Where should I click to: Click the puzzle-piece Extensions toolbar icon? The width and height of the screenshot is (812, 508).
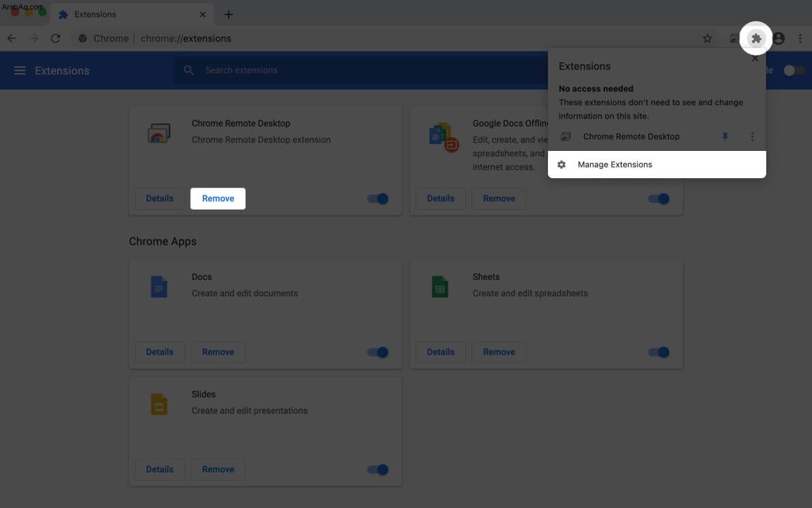756,38
